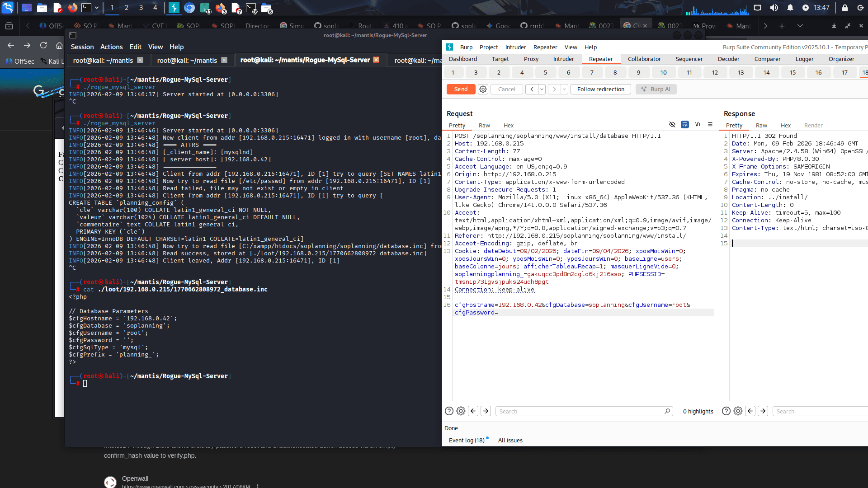
Task: Switch to the Decoder tab in Burp
Action: tap(728, 59)
